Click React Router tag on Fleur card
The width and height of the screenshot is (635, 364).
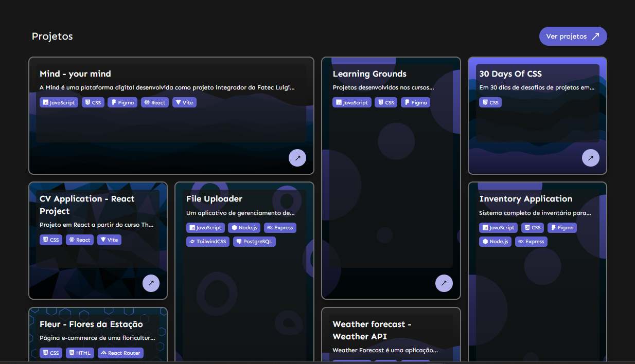[120, 353]
